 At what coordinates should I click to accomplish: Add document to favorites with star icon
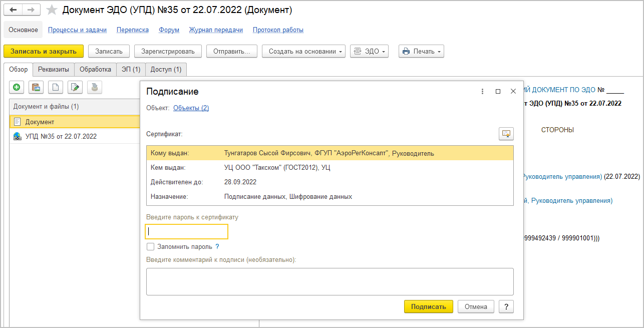[52, 10]
